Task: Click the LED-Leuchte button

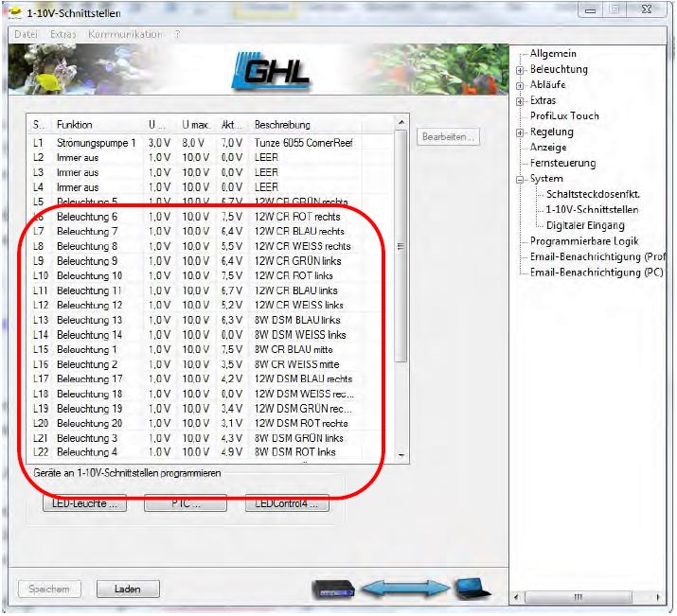Action: 84,504
